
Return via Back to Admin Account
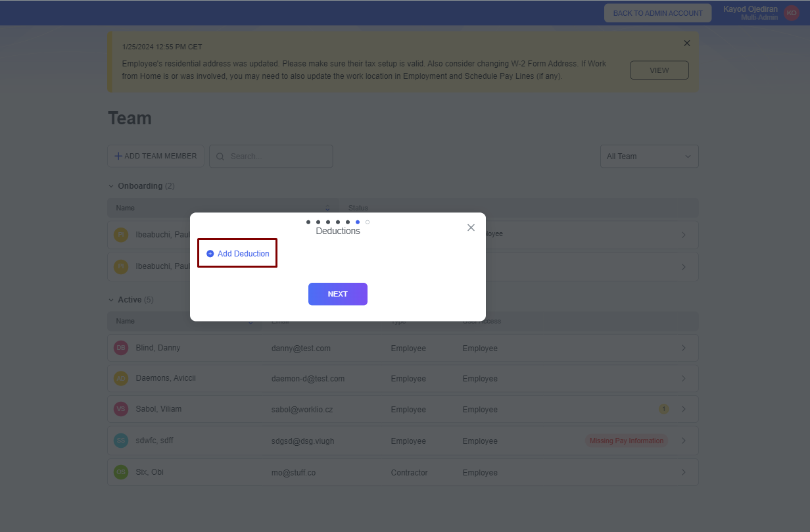pyautogui.click(x=657, y=13)
